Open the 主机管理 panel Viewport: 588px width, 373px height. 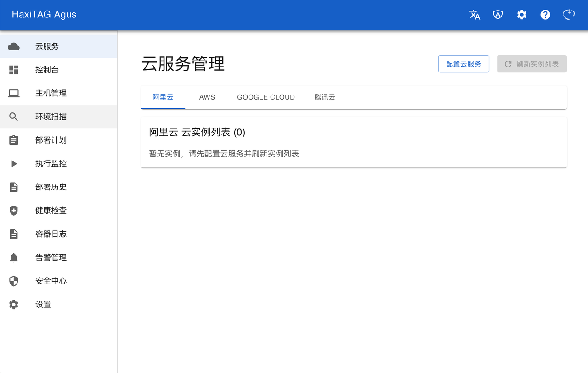(51, 93)
